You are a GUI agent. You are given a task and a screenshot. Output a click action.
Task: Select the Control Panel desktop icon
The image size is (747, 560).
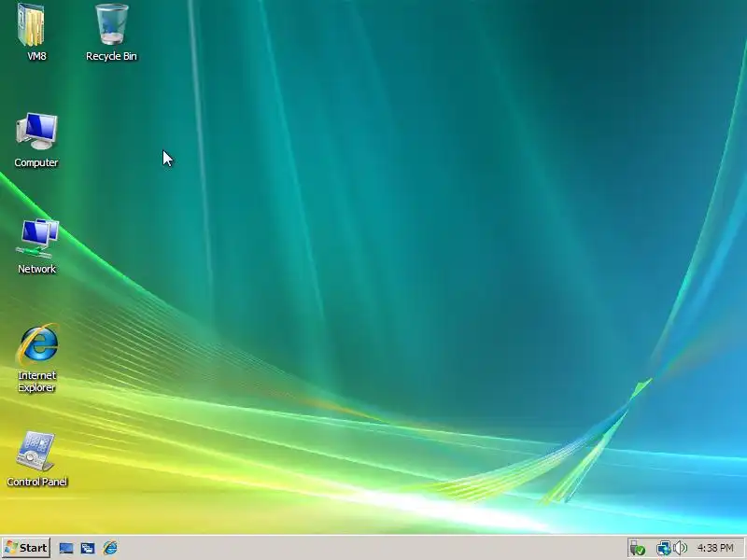coord(35,451)
